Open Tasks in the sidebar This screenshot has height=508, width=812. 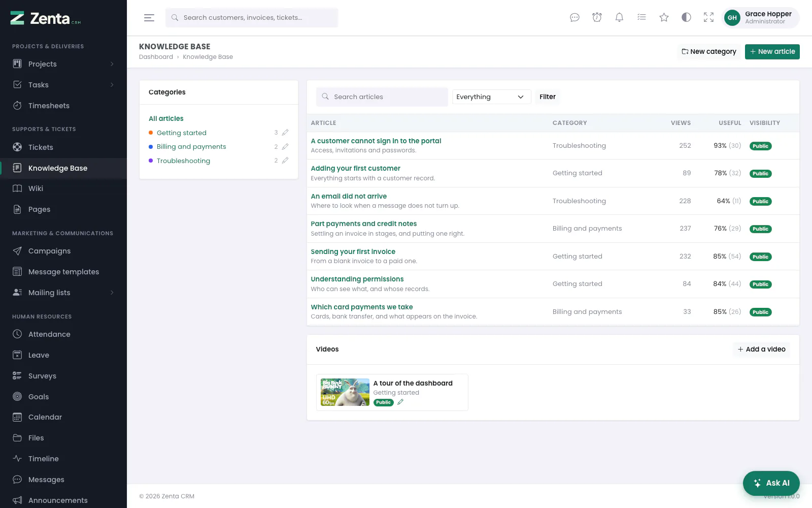click(x=63, y=85)
